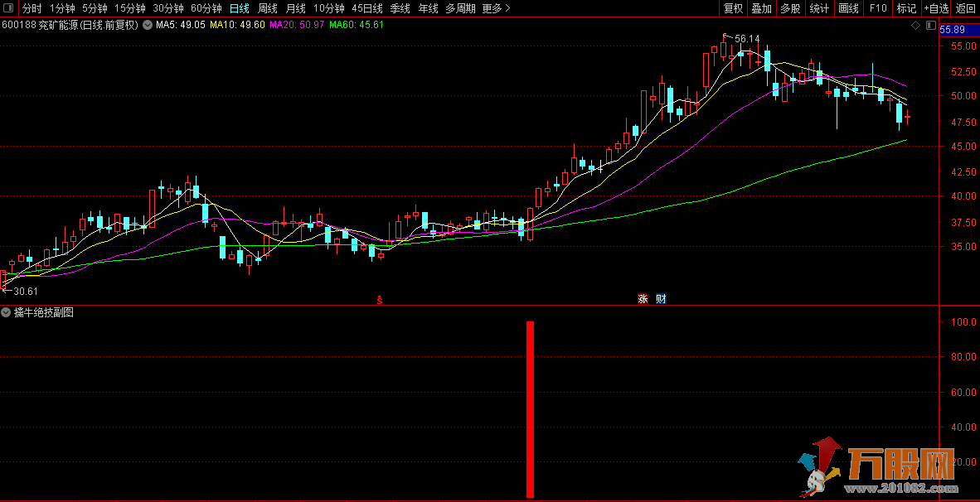Click the red 涨 marker icon

643,299
